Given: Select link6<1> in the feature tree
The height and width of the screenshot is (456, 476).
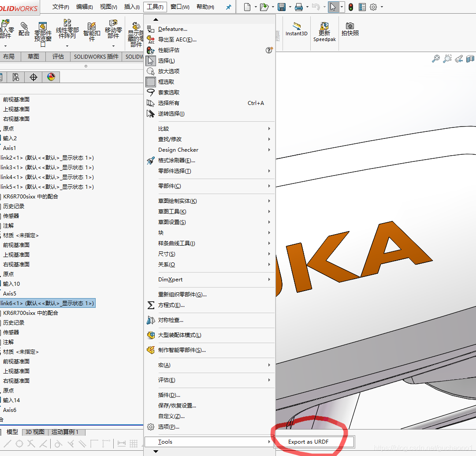Looking at the screenshot, I should coord(47,303).
